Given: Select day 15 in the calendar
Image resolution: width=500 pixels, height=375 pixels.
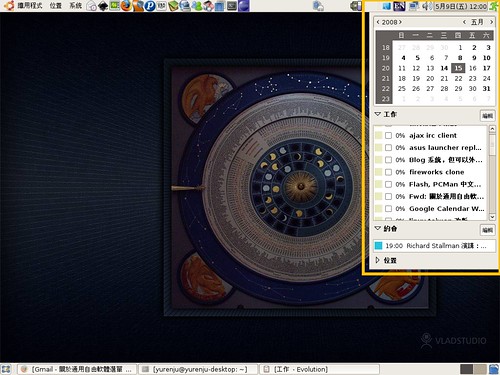Looking at the screenshot, I should 458,68.
